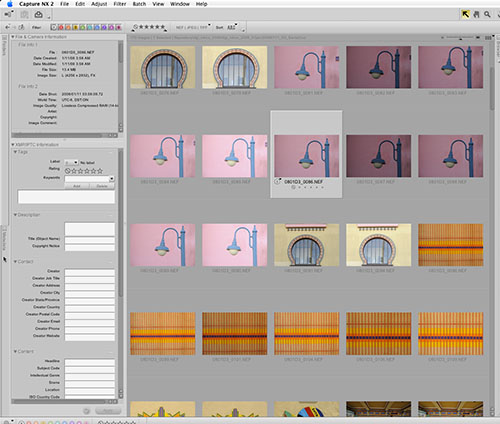Filter by violet label 8
Screen dimensions: 500x424
point(111,27)
